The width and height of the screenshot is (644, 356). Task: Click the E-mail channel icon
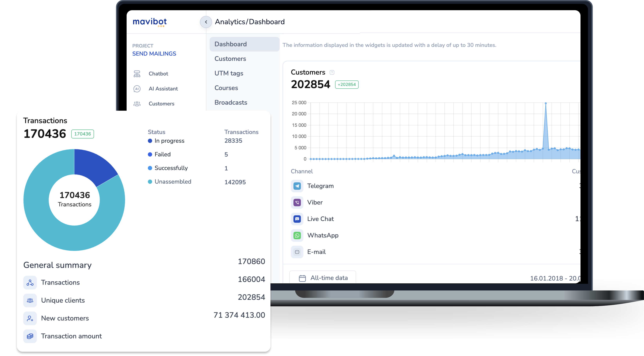[297, 252]
